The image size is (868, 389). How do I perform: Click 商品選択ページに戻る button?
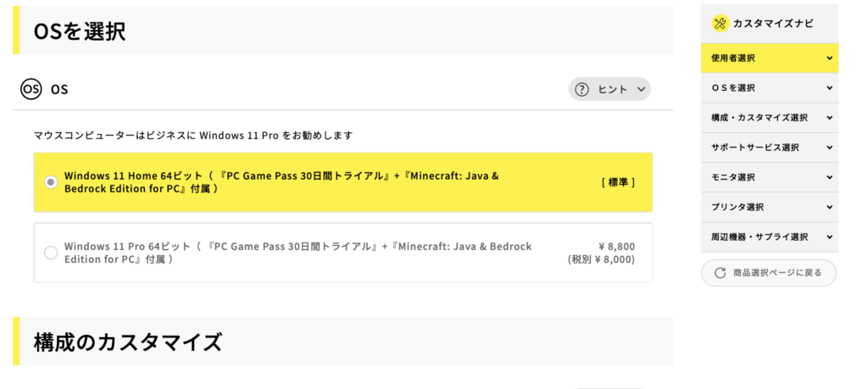coord(769,273)
